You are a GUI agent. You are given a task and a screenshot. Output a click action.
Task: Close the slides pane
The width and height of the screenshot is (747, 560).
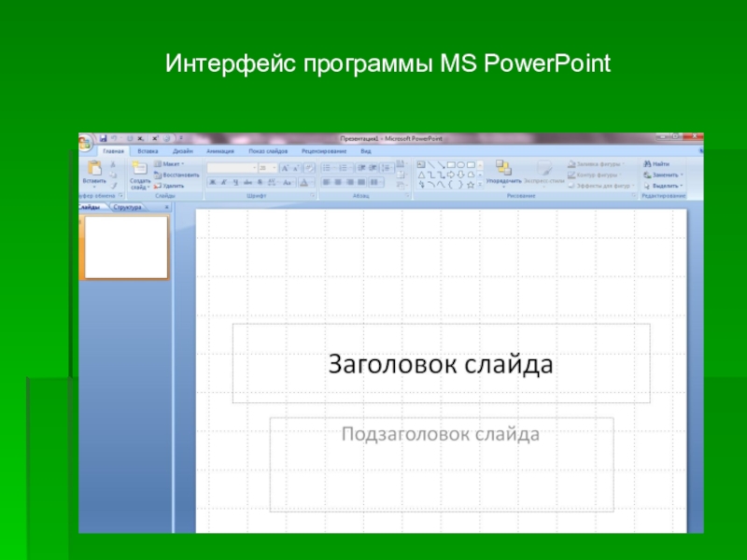(x=167, y=207)
